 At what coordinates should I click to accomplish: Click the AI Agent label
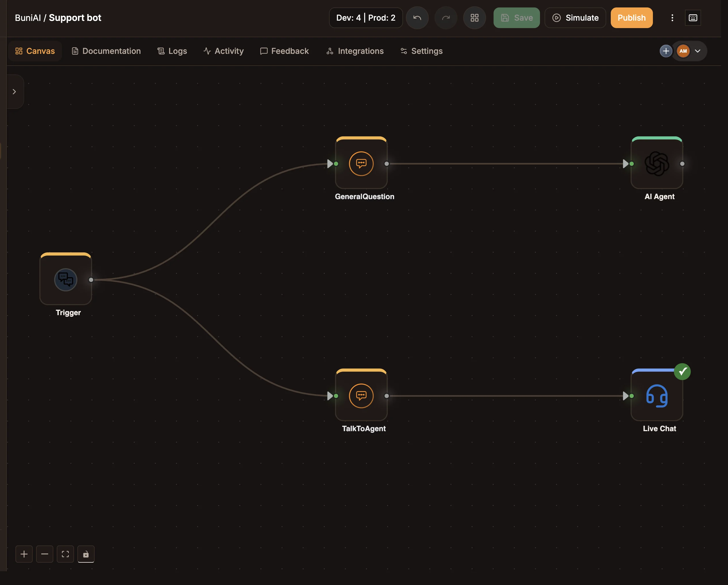click(x=659, y=197)
